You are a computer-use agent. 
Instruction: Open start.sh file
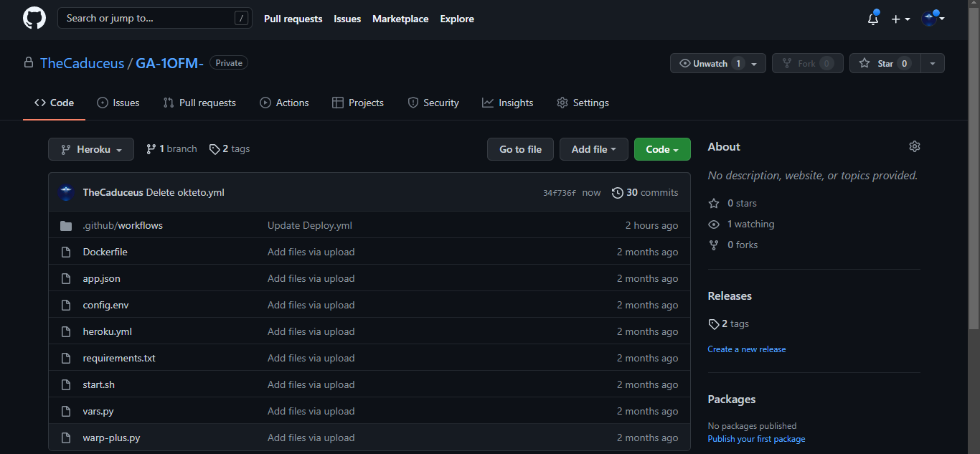(98, 384)
